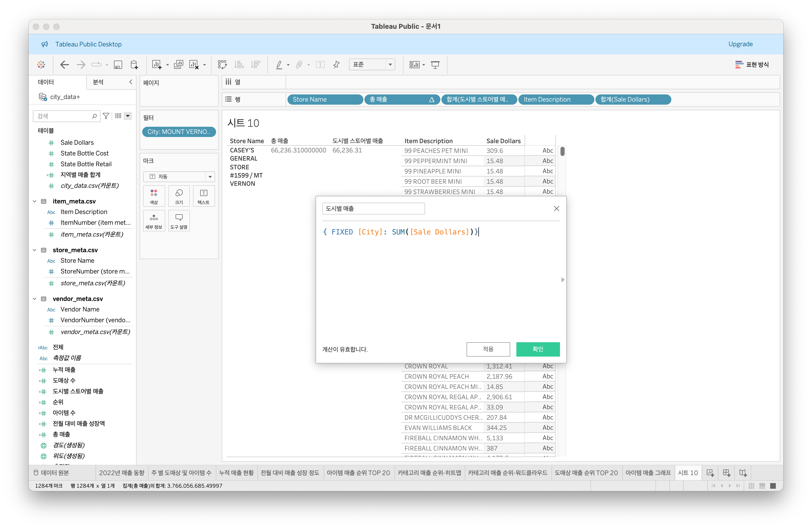Click the Upgrade link
The width and height of the screenshot is (812, 529).
(740, 44)
